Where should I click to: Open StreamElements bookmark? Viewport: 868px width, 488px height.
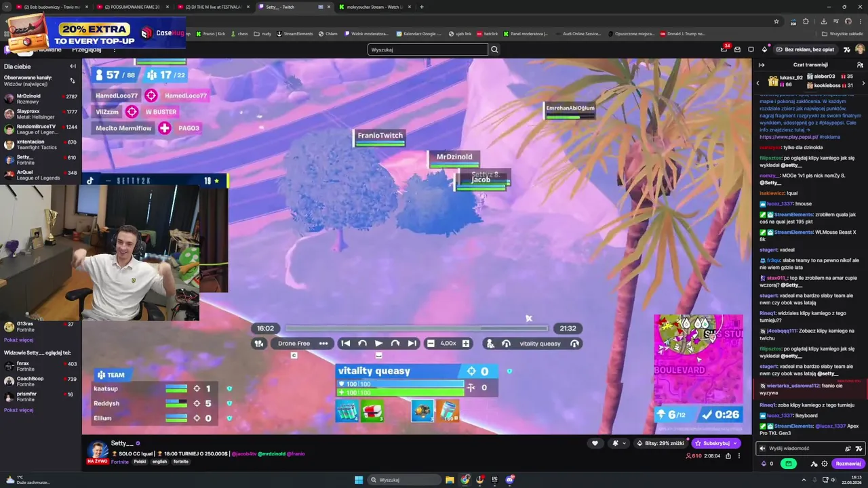pyautogui.click(x=295, y=33)
